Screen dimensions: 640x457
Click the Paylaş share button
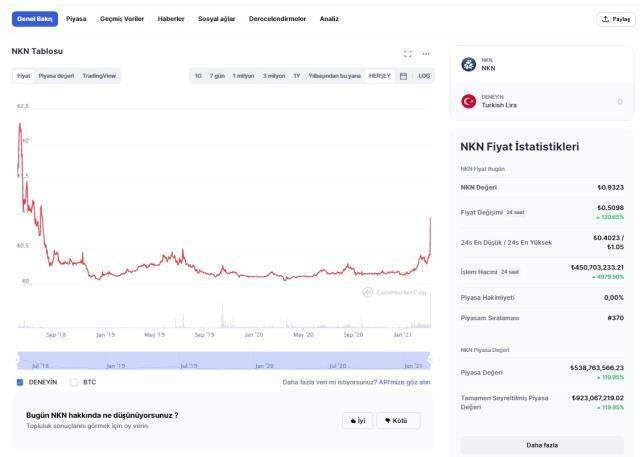coord(616,19)
